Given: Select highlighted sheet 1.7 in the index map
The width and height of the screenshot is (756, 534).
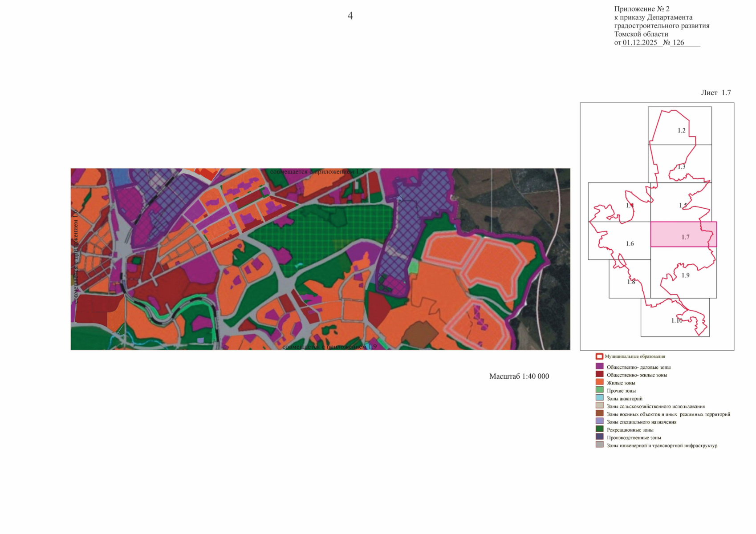Looking at the screenshot, I should pyautogui.click(x=683, y=235).
